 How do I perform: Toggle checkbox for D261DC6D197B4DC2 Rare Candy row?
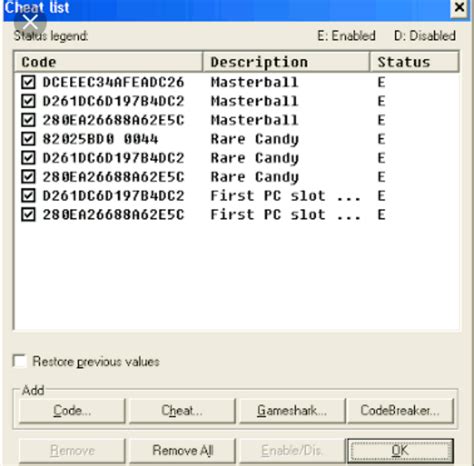(28, 158)
